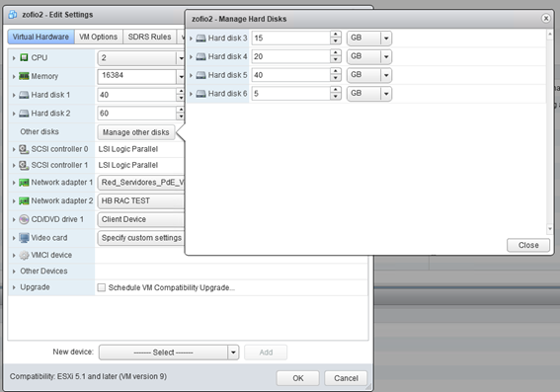The height and width of the screenshot is (392, 560).
Task: Click the VMCI device gear icon
Action: click(x=24, y=255)
